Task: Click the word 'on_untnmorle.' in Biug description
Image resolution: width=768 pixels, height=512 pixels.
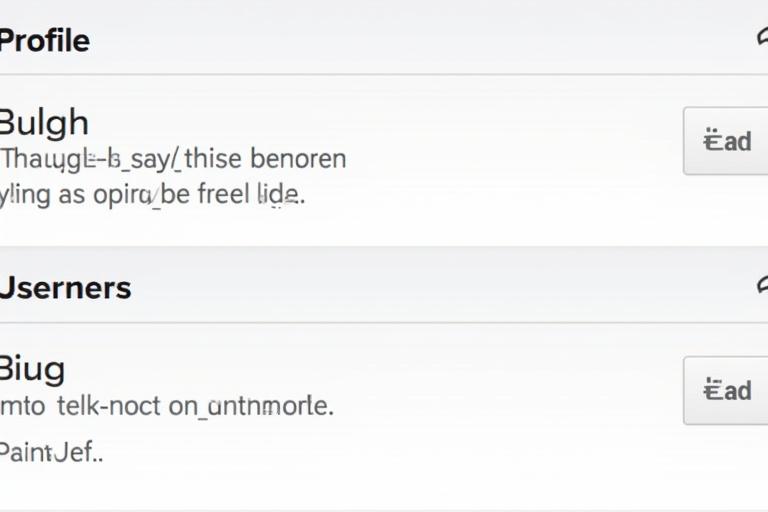Action: 251,406
